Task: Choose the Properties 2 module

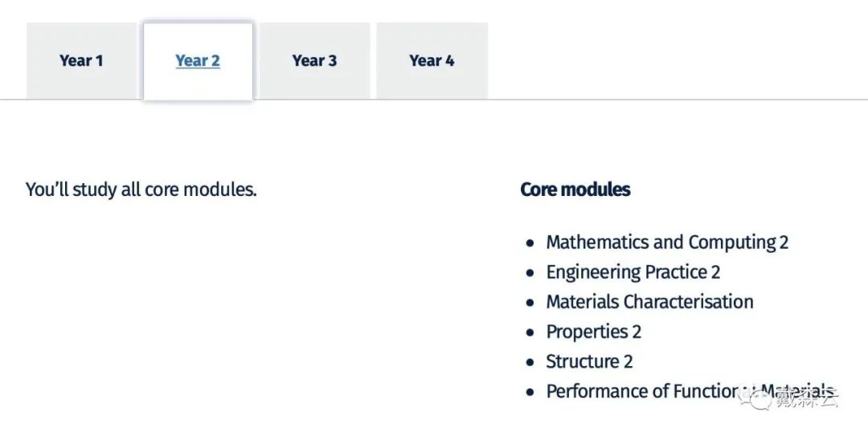Action: 593,332
